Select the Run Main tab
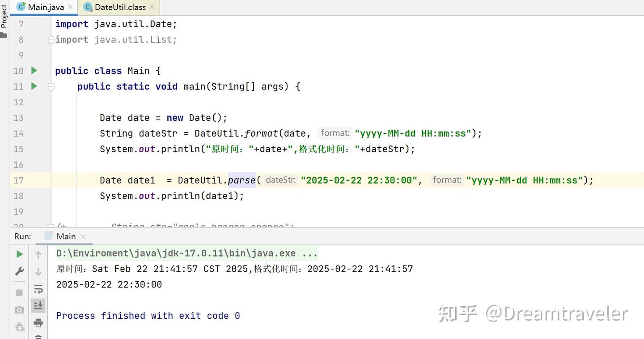 point(65,236)
